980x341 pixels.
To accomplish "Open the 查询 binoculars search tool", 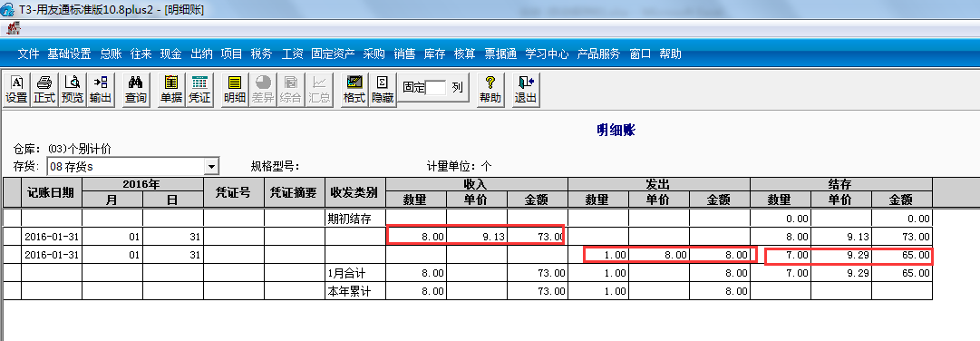I will coord(136,90).
